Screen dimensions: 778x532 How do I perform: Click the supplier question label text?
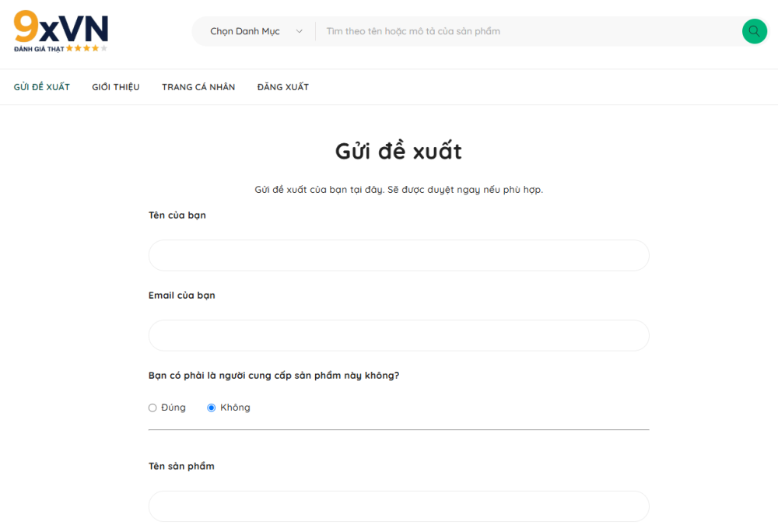click(x=274, y=376)
